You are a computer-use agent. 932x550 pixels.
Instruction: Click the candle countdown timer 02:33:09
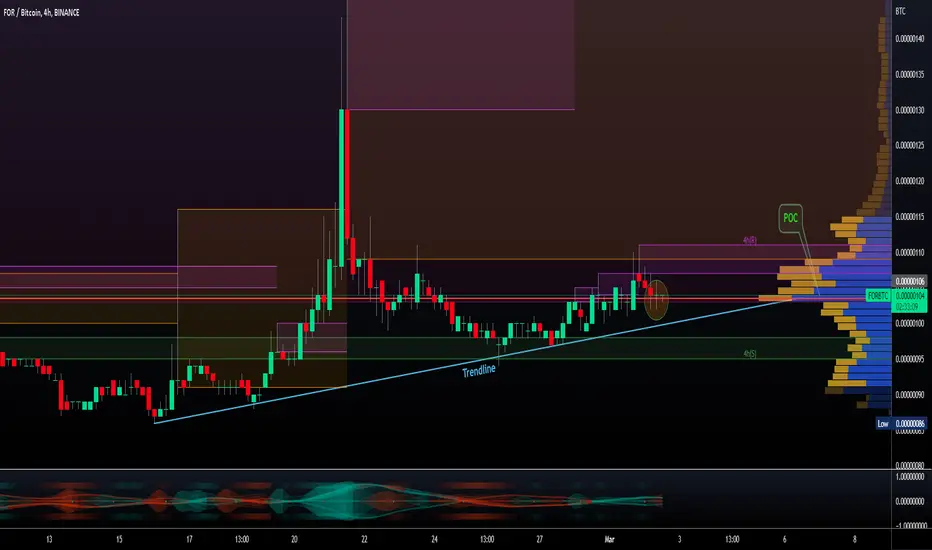point(907,307)
